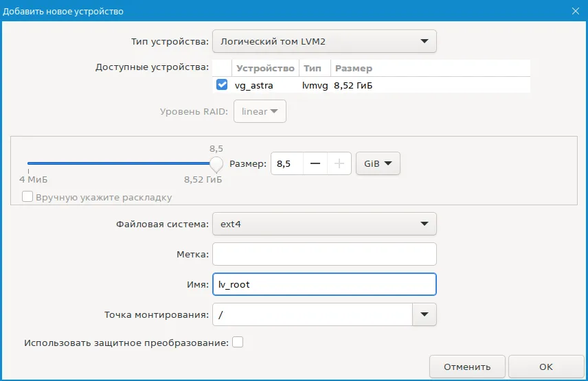The image size is (588, 381).
Task: Click the Метка label input field
Action: [324, 254]
